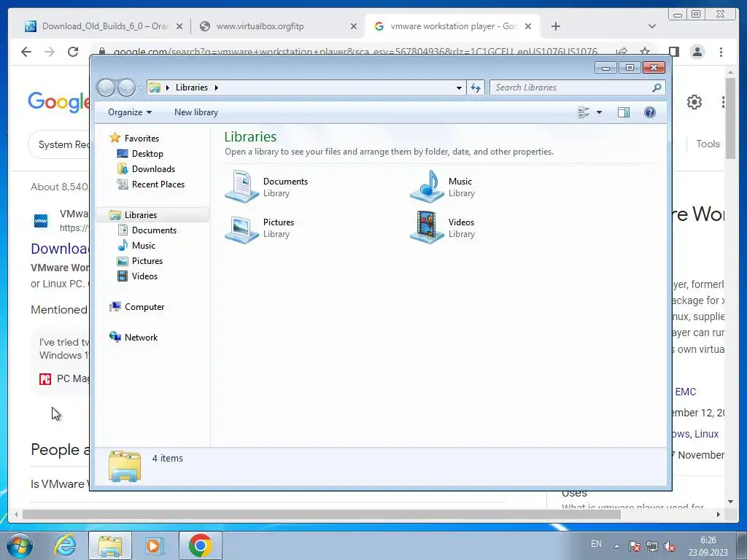The image size is (747, 560).
Task: Click Tools on the Google results page
Action: pyautogui.click(x=708, y=144)
